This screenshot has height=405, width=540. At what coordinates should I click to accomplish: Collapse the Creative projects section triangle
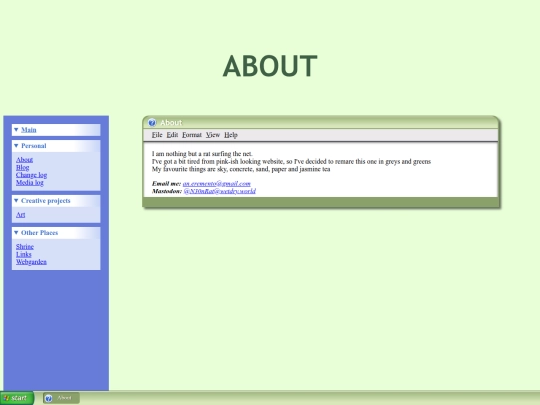point(16,200)
